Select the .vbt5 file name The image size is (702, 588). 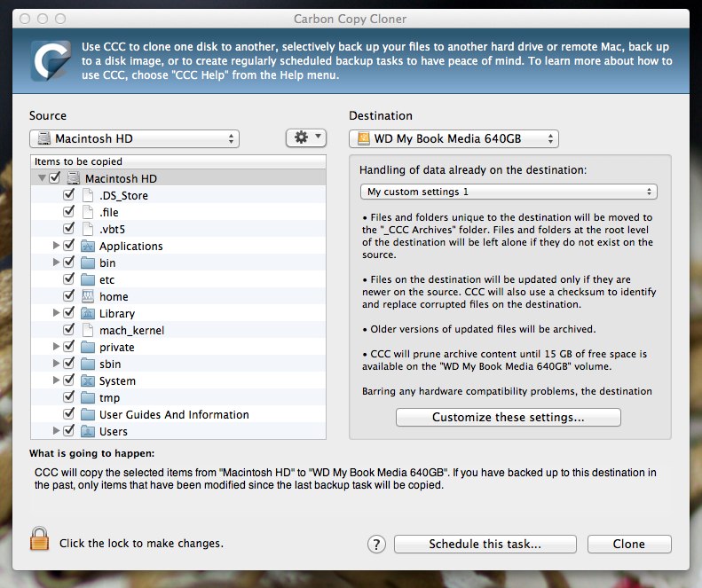[112, 230]
